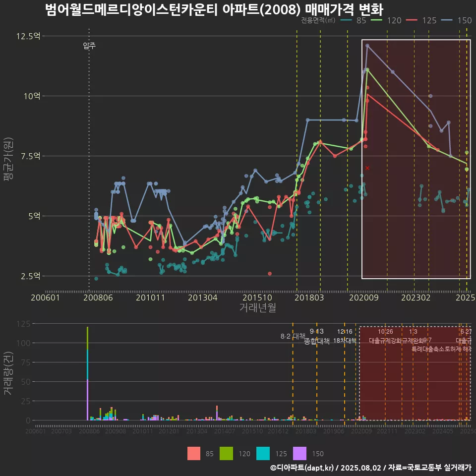Click the 10억 y-axis label
Viewport: 476px width, 476px height.
(x=32, y=96)
